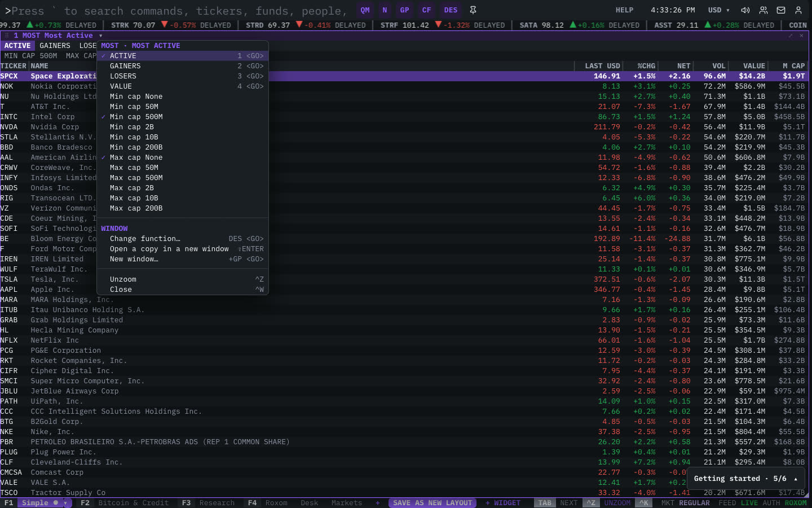
Task: Open the USD currency dropdown
Action: click(x=719, y=10)
